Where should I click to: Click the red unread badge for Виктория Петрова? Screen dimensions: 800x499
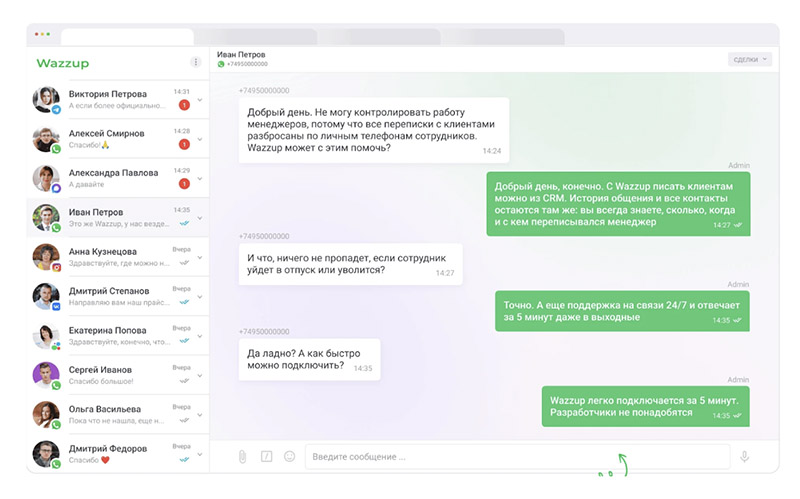click(184, 105)
